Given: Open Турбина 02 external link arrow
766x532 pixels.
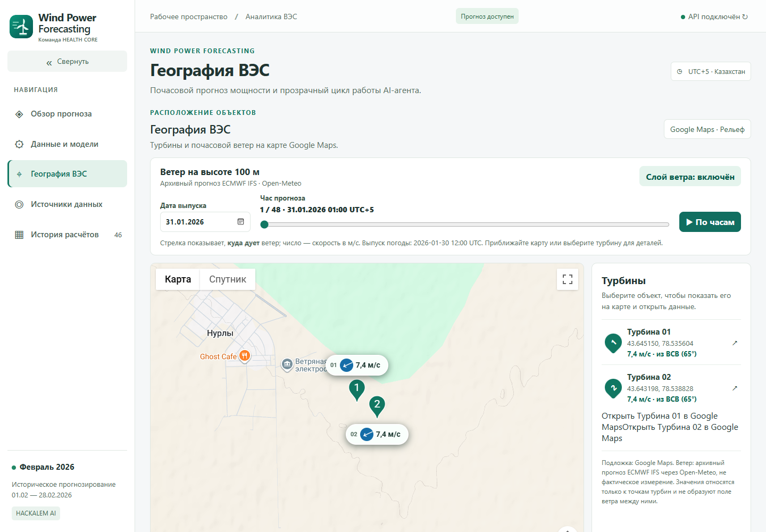Looking at the screenshot, I should click(x=735, y=388).
